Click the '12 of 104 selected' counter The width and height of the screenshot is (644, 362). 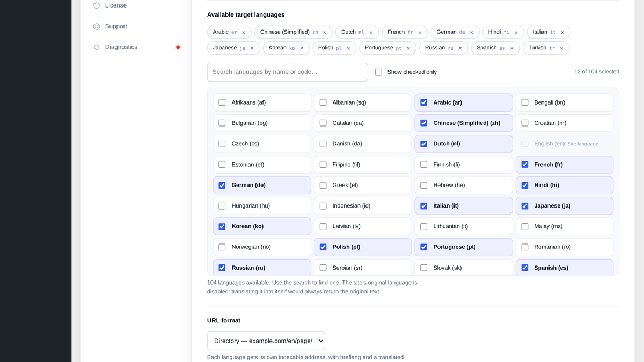[597, 72]
